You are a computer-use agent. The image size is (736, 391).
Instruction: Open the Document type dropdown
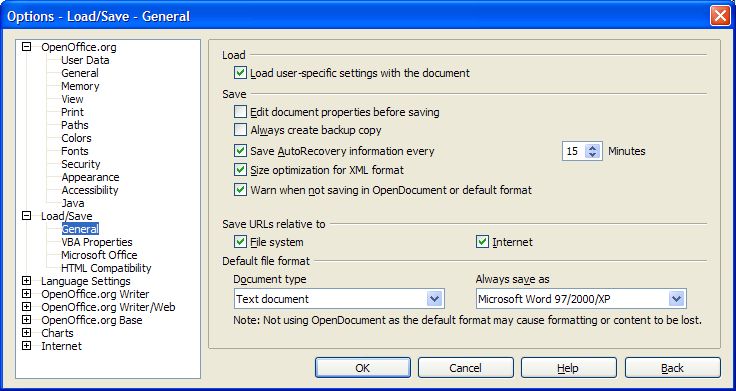[x=435, y=299]
